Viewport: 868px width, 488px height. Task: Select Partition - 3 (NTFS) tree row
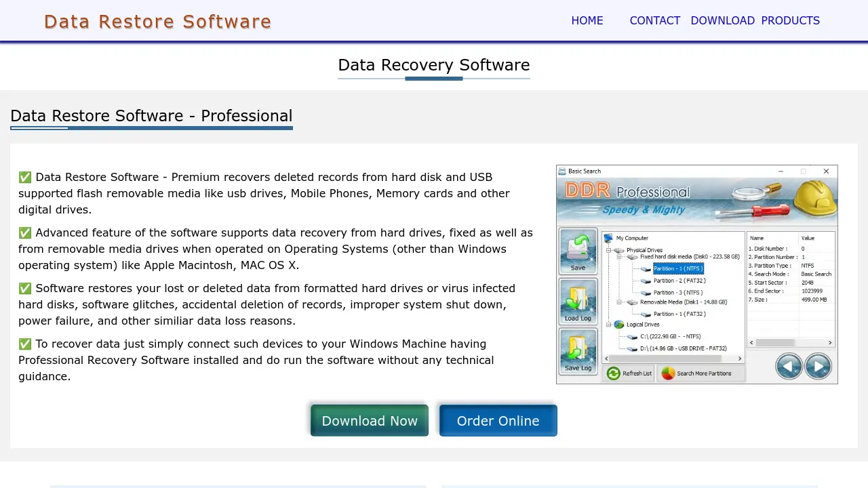click(678, 293)
